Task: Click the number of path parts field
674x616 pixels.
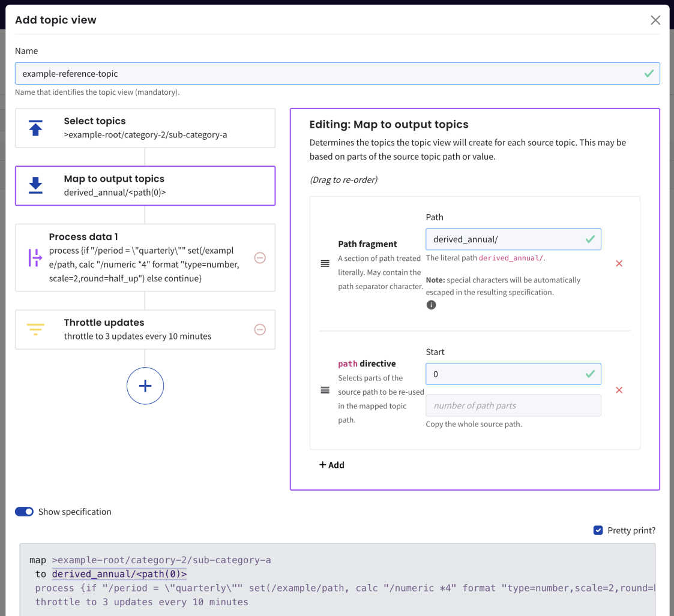Action: (x=513, y=405)
